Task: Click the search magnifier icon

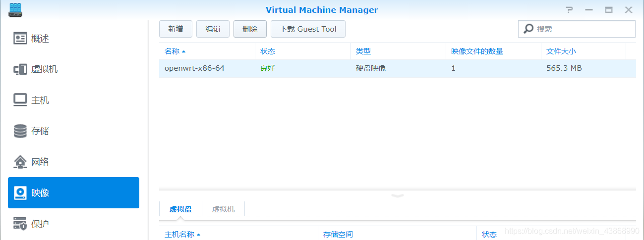Action: click(x=529, y=29)
